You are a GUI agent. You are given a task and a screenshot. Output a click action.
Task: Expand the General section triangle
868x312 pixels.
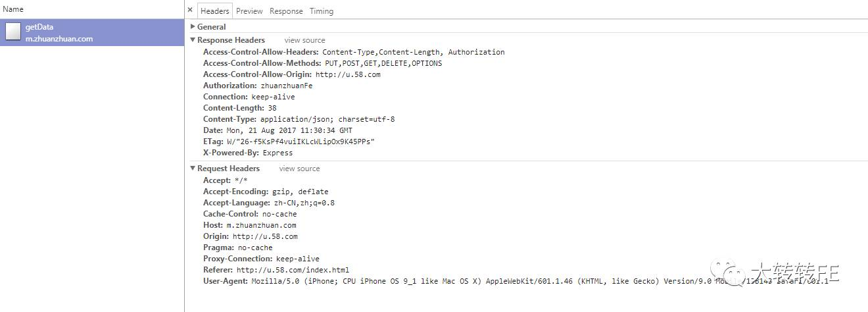click(x=193, y=27)
